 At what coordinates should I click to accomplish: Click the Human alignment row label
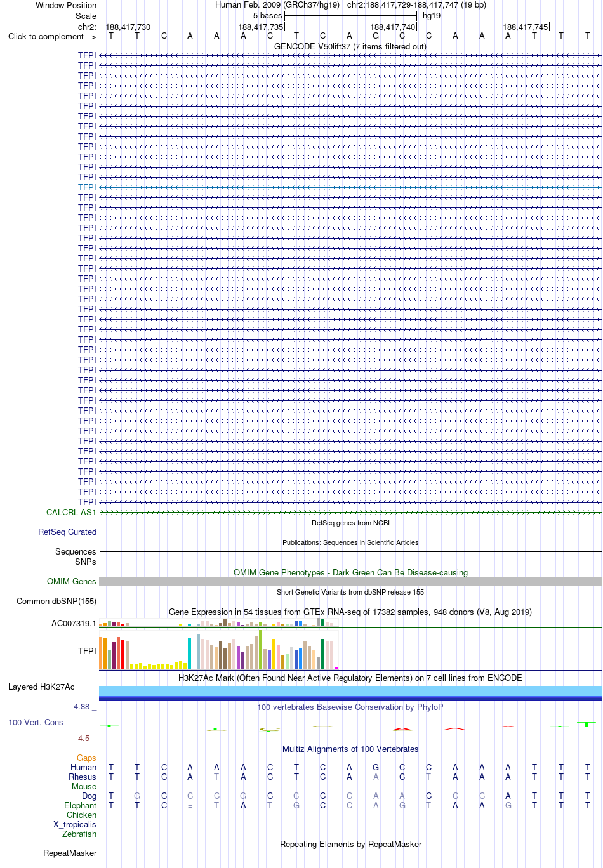pos(83,767)
